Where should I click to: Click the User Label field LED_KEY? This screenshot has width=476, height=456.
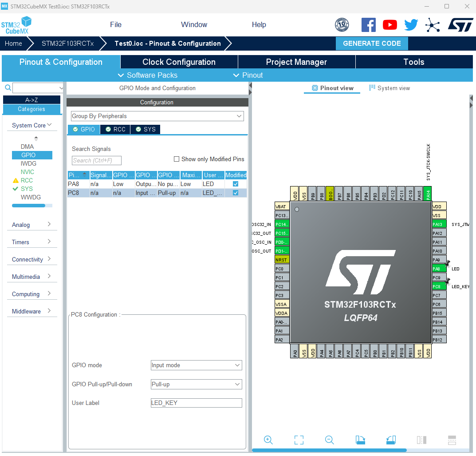click(x=197, y=403)
